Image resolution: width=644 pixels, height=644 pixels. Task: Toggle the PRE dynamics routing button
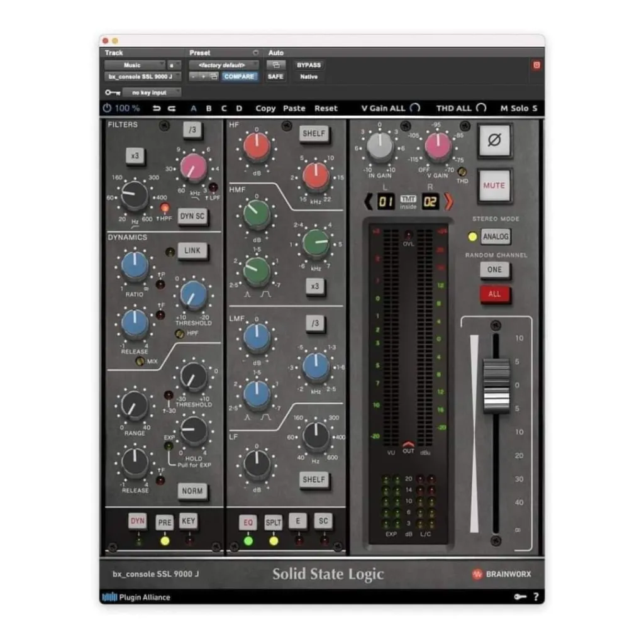(165, 523)
